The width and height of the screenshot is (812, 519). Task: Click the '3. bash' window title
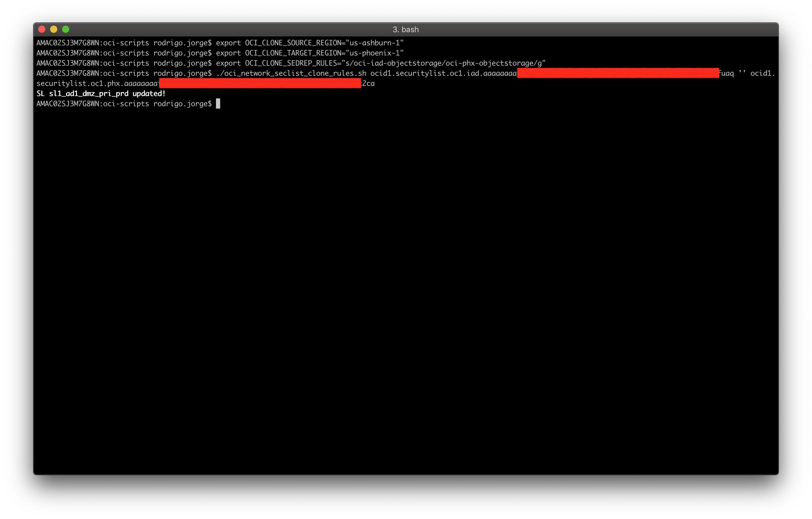(406, 30)
